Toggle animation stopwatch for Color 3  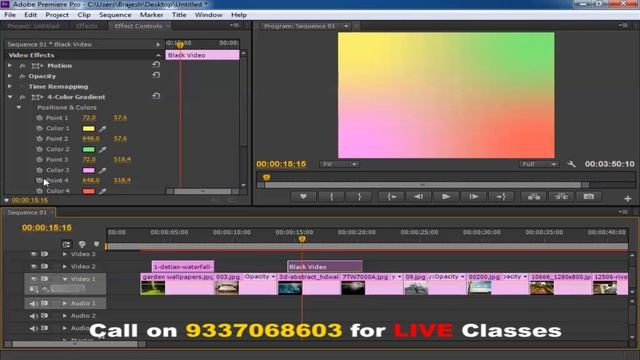coord(39,170)
